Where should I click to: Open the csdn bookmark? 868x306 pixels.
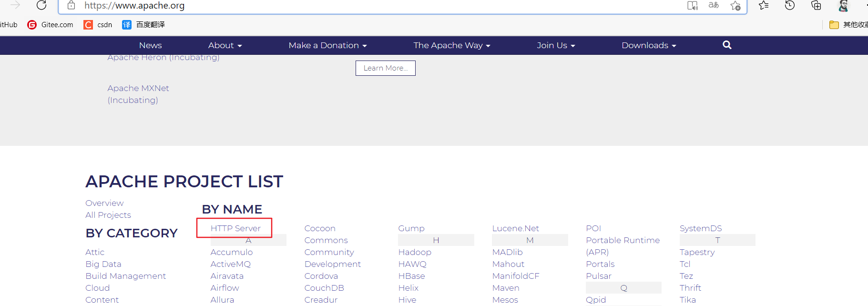(x=98, y=25)
